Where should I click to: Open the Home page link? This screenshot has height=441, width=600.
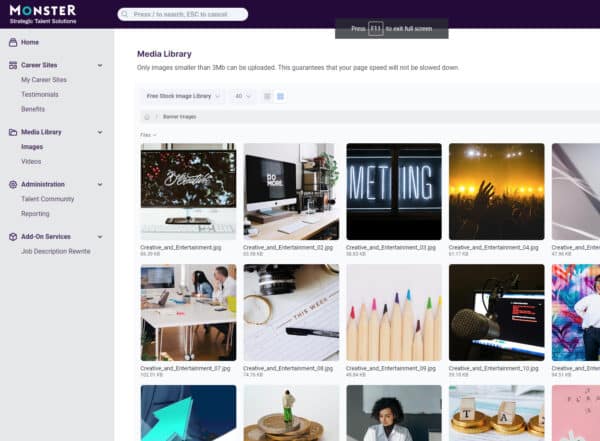[x=30, y=42]
